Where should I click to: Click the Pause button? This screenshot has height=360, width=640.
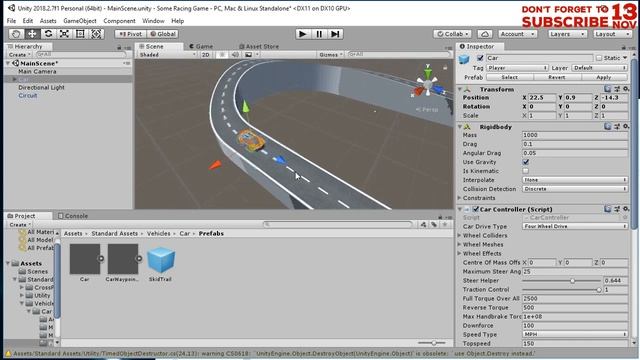(x=319, y=34)
